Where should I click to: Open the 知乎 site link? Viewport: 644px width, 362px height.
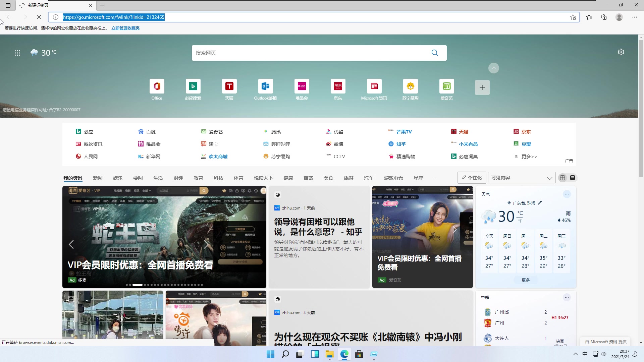(x=397, y=144)
